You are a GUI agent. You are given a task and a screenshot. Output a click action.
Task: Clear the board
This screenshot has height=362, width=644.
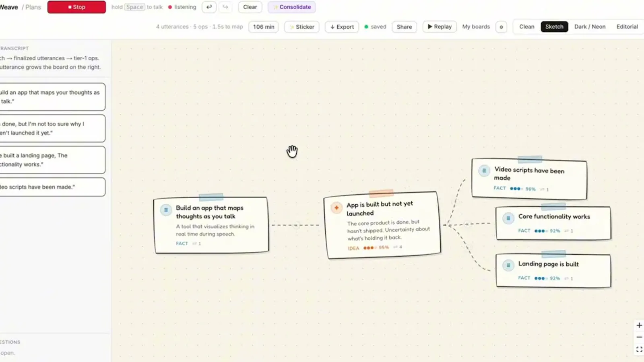click(250, 7)
